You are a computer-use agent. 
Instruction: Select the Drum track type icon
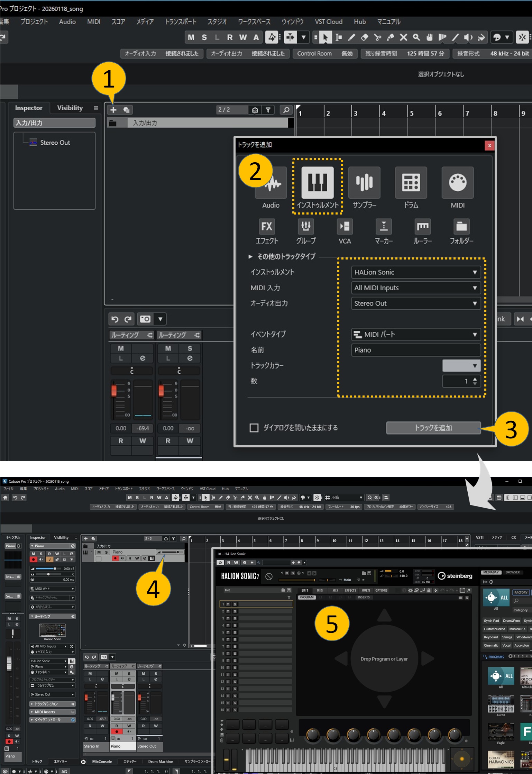click(411, 182)
